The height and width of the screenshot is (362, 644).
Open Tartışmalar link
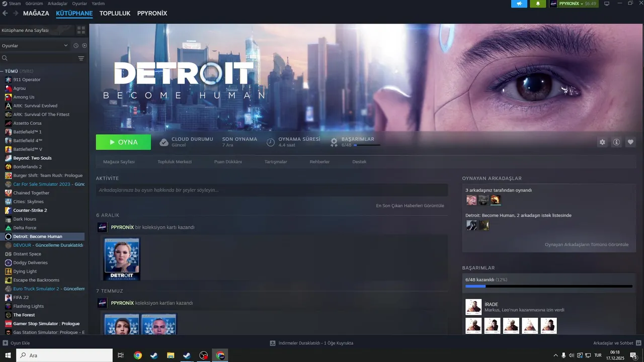(276, 162)
